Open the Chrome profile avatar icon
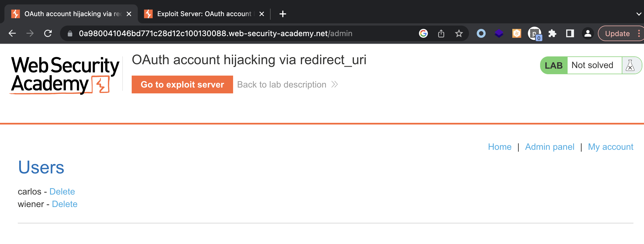This screenshot has height=244, width=644. click(x=588, y=34)
